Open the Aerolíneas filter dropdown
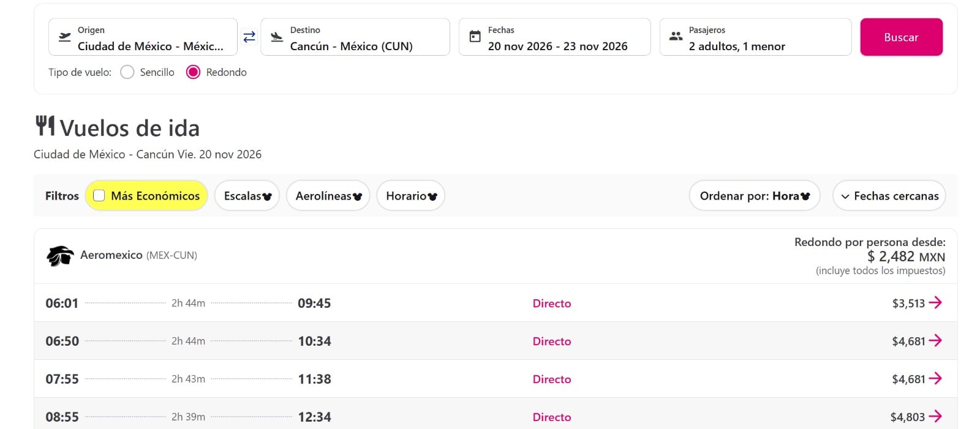This screenshot has height=429, width=980. 328,196
